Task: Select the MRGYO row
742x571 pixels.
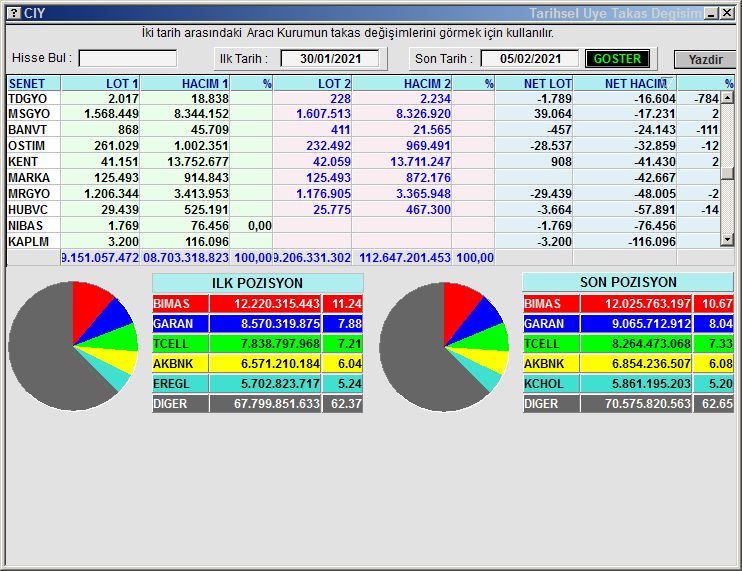Action: 363,194
